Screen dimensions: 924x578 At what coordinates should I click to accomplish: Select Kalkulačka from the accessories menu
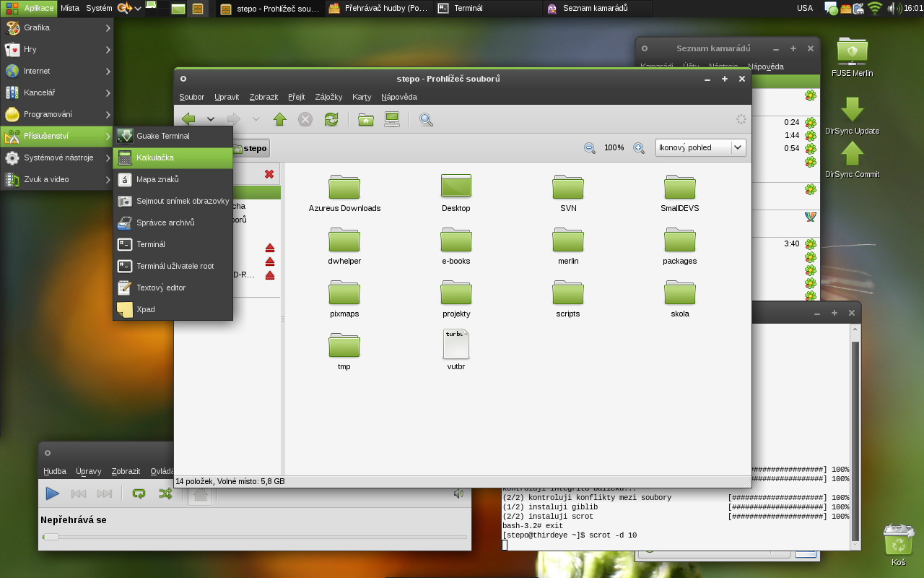[x=173, y=158]
